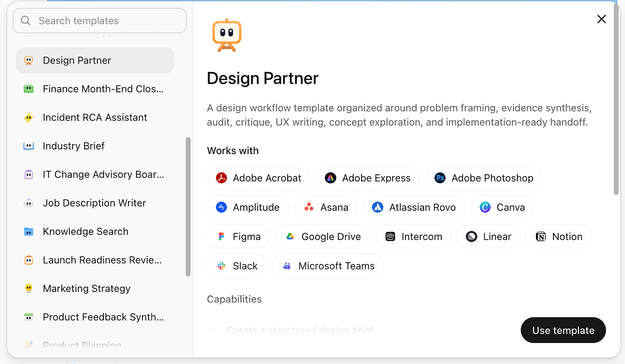
Task: Click the Asana label text
Action: pos(334,207)
